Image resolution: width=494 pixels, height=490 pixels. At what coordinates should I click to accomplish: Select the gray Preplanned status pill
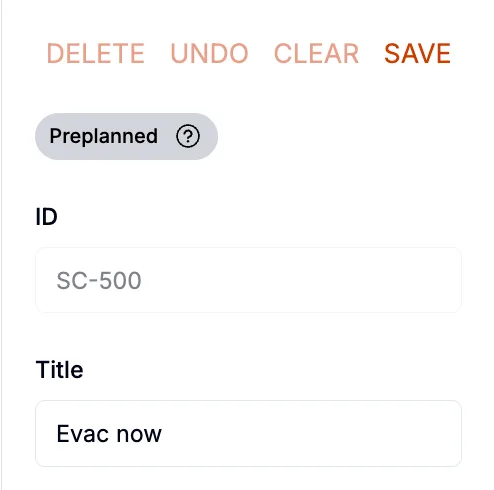[126, 136]
